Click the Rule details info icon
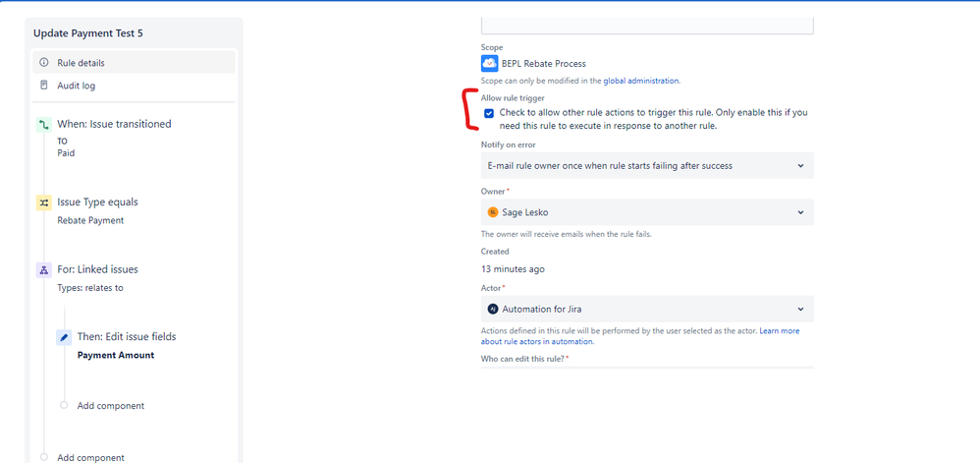Image resolution: width=980 pixels, height=463 pixels. pos(44,63)
